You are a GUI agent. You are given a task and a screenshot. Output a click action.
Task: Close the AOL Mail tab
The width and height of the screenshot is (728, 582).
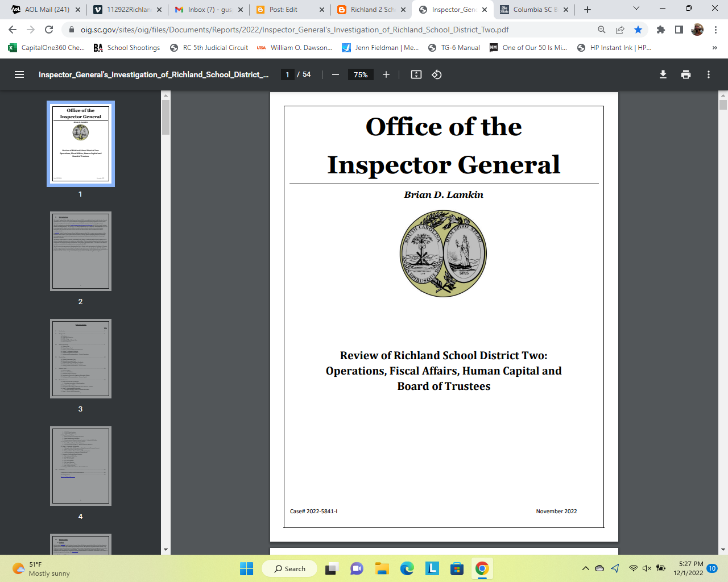pyautogui.click(x=78, y=10)
